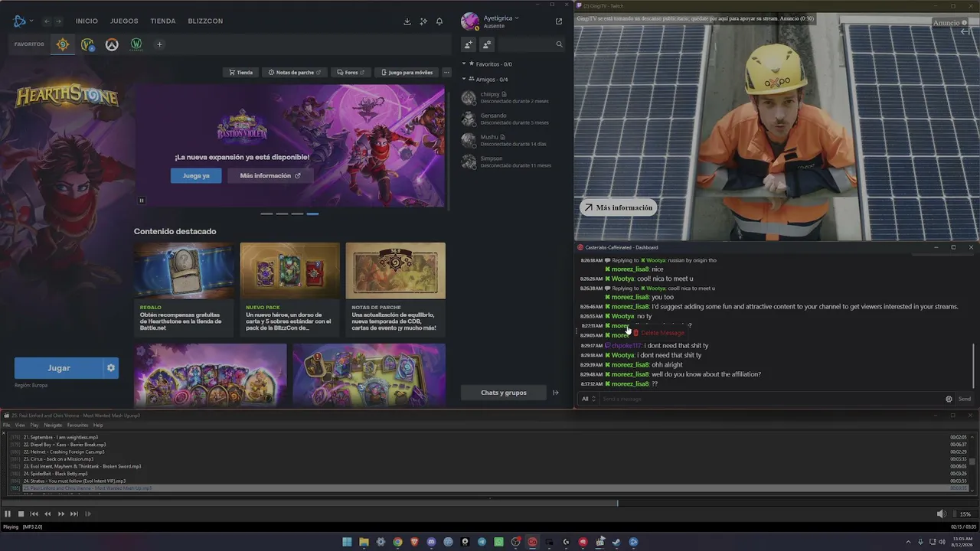Screen dimensions: 980x551
Task: Open the NUEVO PACK card thumbnail
Action: click(x=289, y=270)
